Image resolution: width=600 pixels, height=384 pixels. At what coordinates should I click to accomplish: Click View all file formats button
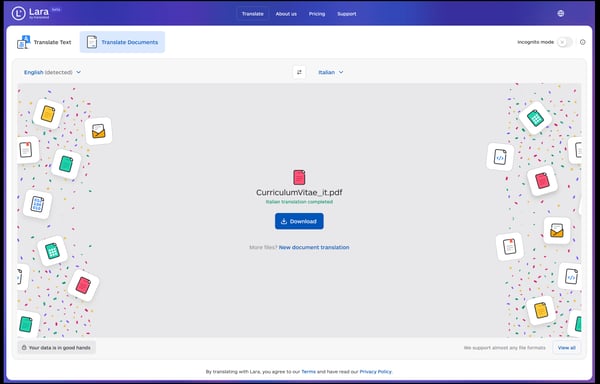(566, 348)
